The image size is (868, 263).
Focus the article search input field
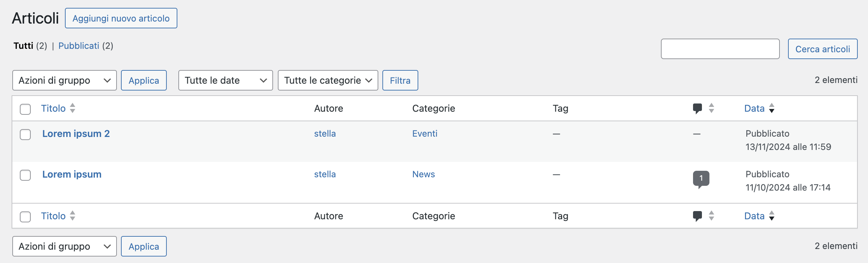coord(720,49)
